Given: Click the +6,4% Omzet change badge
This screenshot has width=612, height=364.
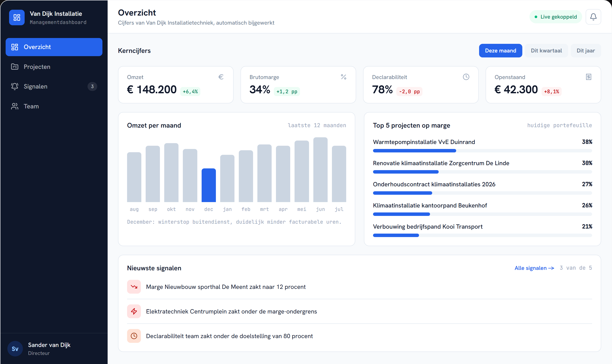Looking at the screenshot, I should pyautogui.click(x=190, y=92).
